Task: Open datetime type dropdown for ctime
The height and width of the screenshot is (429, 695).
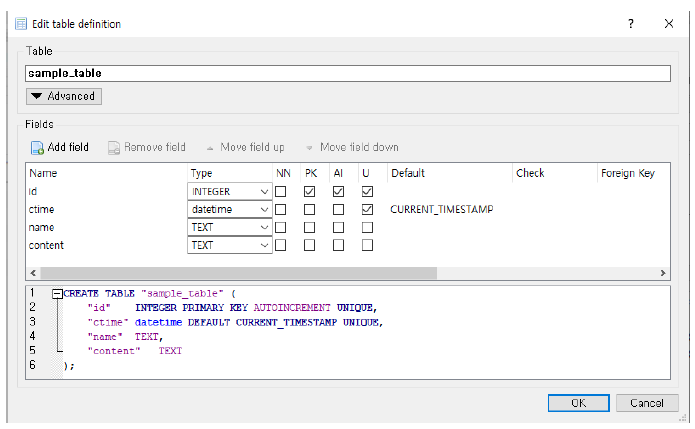Action: tap(230, 209)
